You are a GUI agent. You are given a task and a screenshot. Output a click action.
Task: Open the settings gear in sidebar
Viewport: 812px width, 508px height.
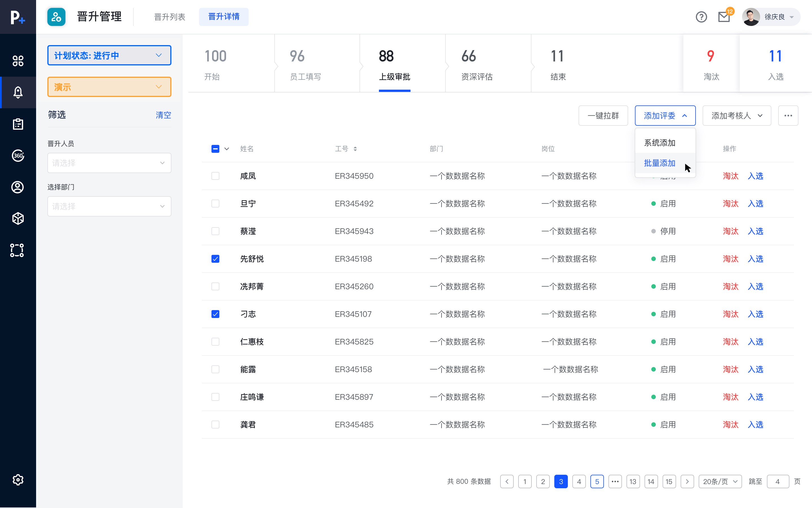(18, 480)
